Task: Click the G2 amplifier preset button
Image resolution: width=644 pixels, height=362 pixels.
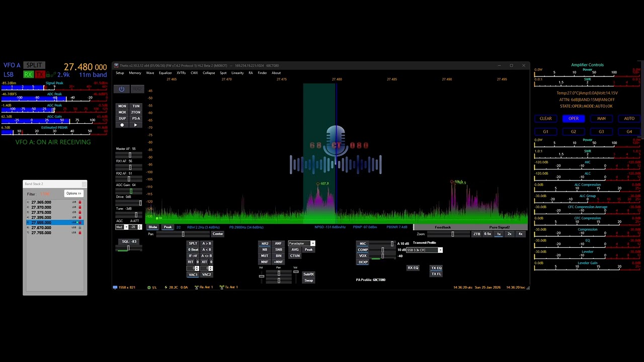Action: point(573,132)
